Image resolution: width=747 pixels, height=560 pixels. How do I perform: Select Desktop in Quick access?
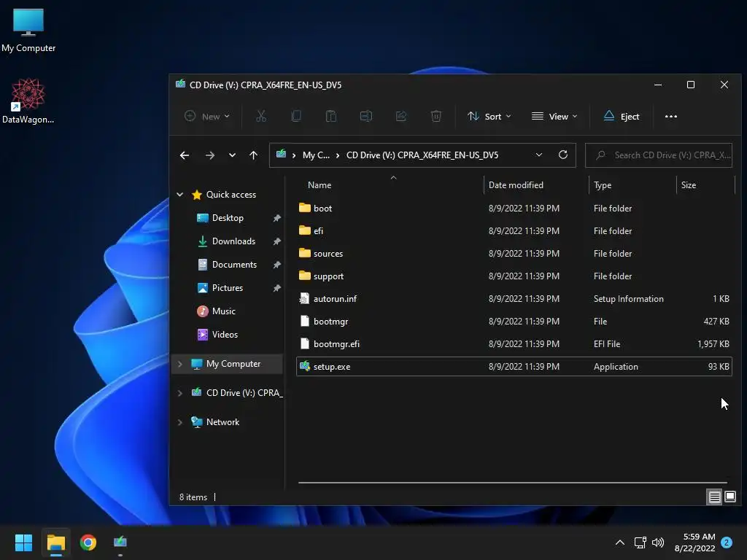[x=228, y=218]
